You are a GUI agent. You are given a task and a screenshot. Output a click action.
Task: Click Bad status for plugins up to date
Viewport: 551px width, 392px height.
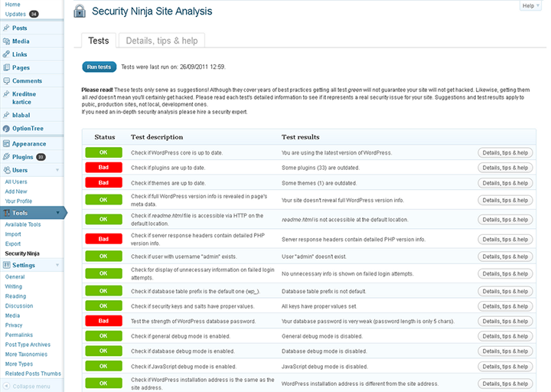pos(103,168)
